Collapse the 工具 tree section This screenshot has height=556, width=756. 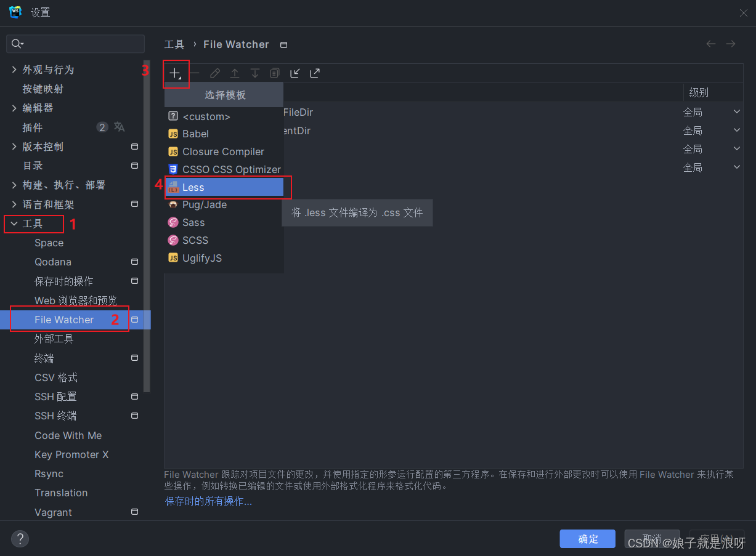pos(14,224)
